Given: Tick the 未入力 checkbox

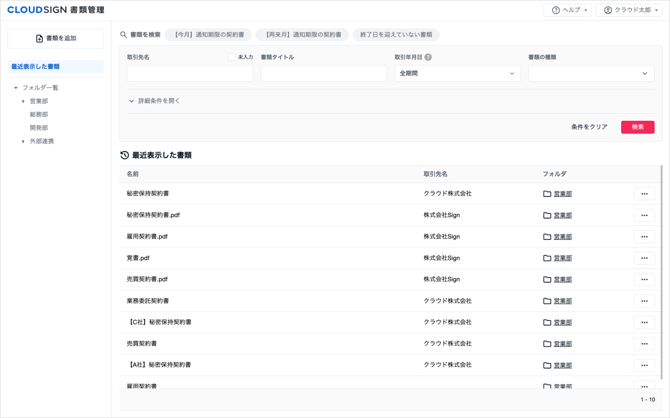Looking at the screenshot, I should click(231, 57).
